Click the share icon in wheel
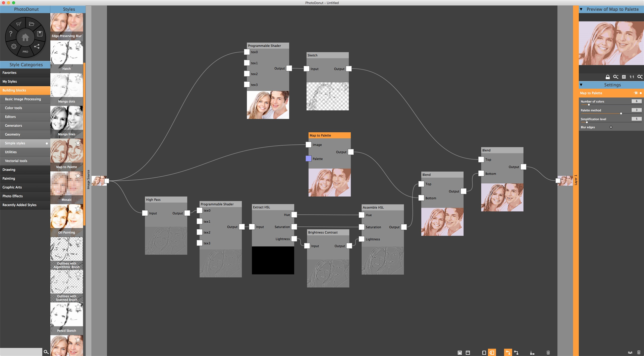This screenshot has height=356, width=644. tap(37, 46)
